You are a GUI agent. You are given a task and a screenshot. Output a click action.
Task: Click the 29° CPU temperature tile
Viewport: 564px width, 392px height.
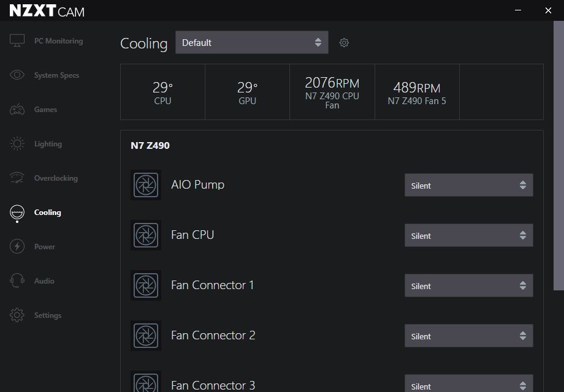click(162, 92)
